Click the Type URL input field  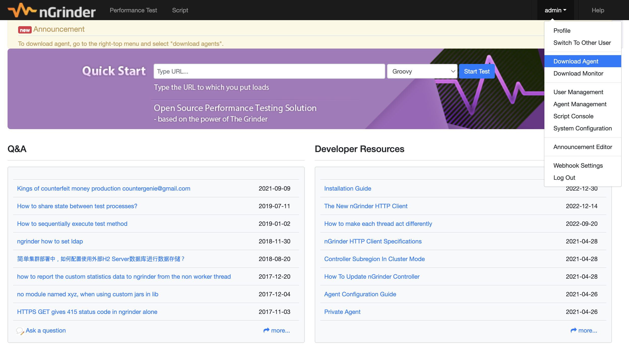[x=269, y=71]
